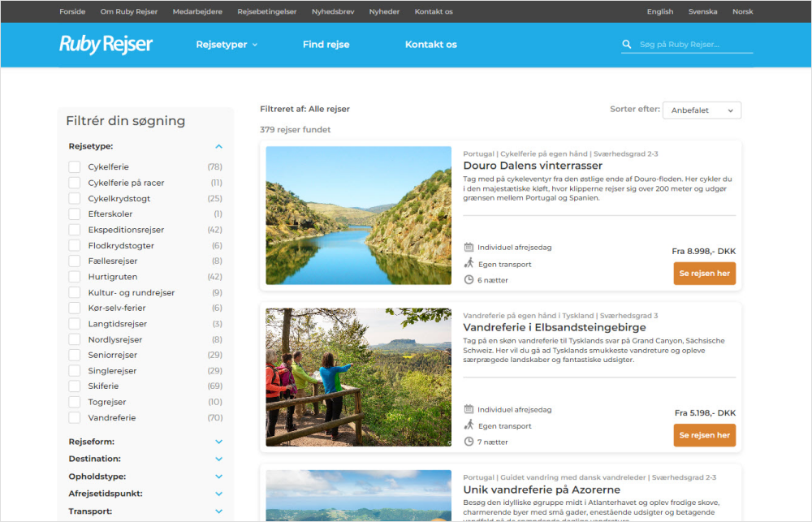Click clock icon beside 6 nætter
This screenshot has width=812, height=522.
(x=469, y=279)
